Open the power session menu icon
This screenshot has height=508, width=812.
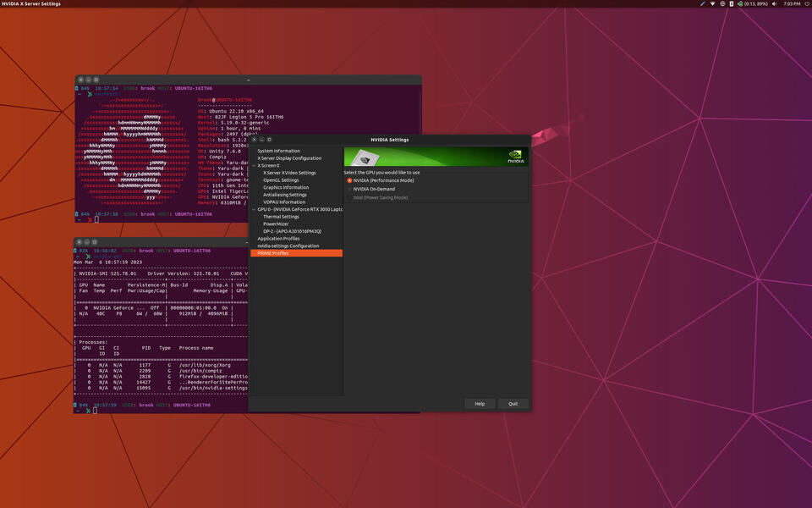pos(807,3)
